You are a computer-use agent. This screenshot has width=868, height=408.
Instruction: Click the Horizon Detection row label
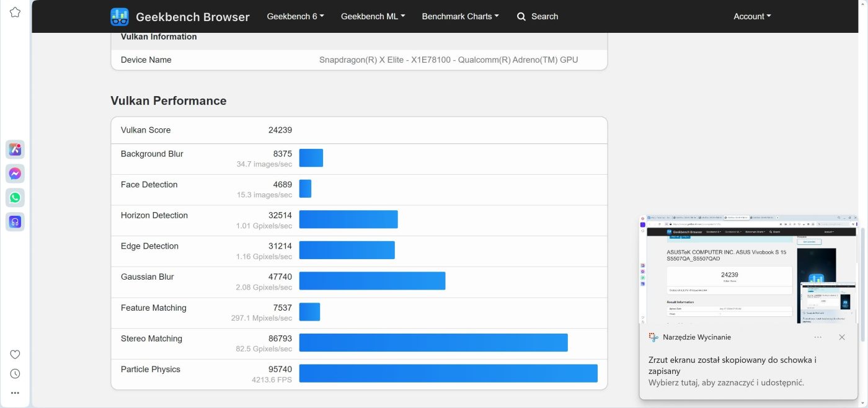tap(154, 215)
